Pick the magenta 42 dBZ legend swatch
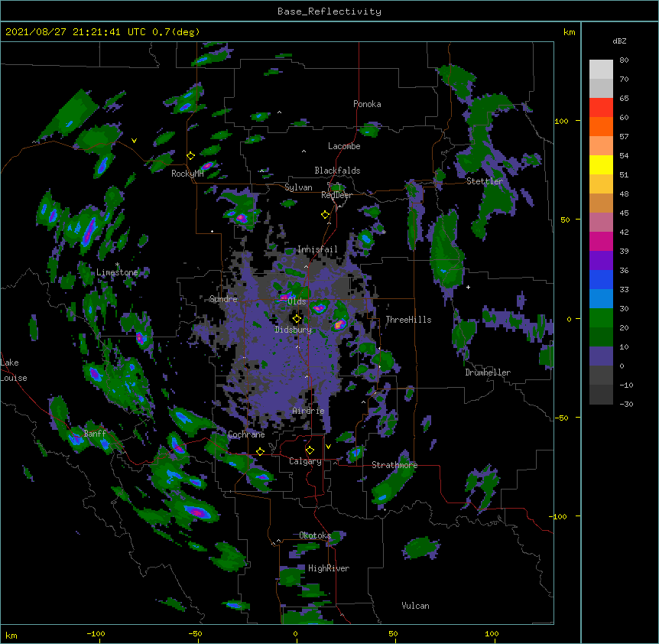Viewport: 659px width, 644px height. coord(601,241)
